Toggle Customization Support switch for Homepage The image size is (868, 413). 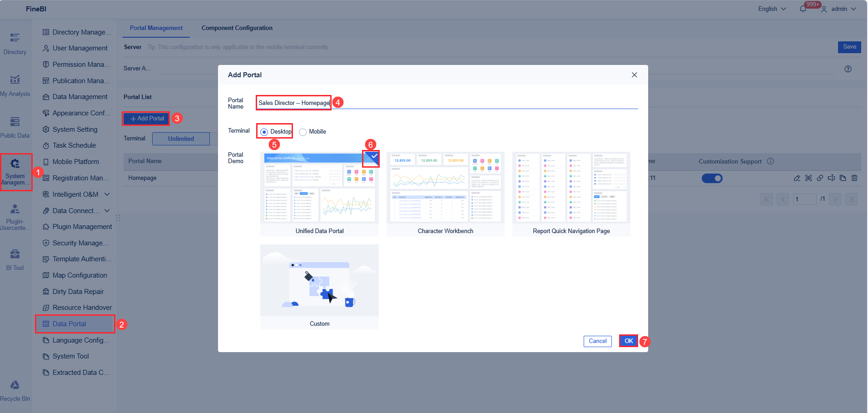pyautogui.click(x=712, y=179)
